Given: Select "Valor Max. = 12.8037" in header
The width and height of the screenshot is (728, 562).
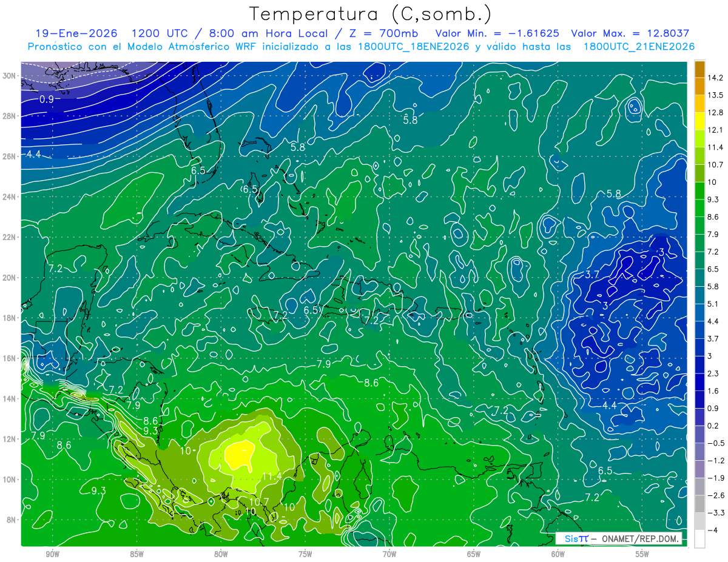Looking at the screenshot, I should click(630, 33).
